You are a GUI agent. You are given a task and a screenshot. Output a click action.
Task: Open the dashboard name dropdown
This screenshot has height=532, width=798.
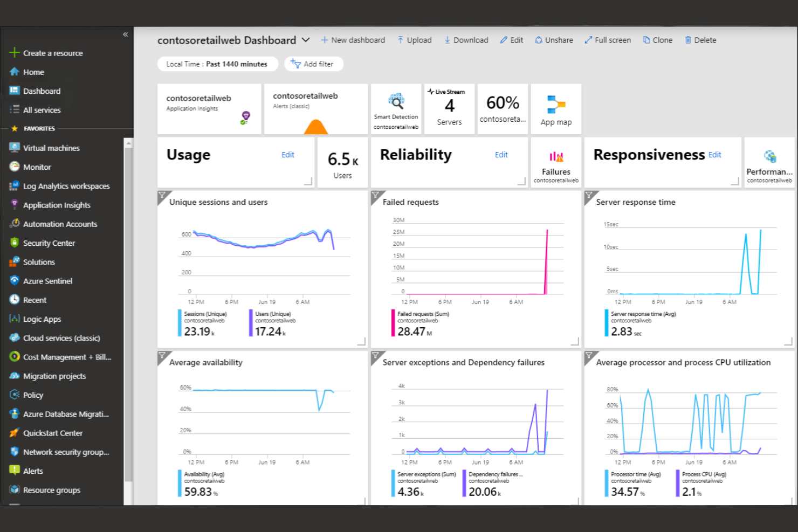point(306,40)
